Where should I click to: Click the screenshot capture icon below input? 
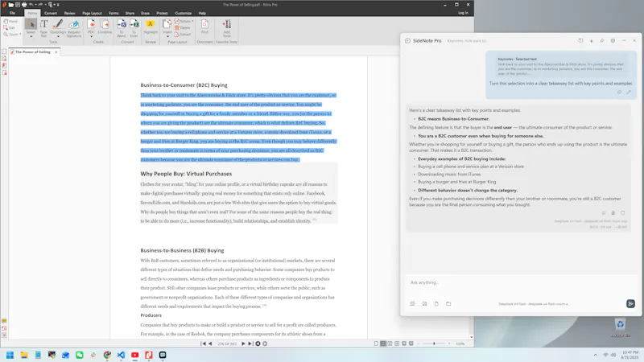point(412,304)
